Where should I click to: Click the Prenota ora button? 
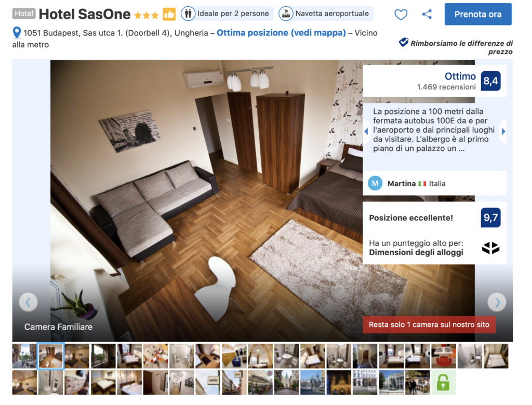(x=478, y=14)
